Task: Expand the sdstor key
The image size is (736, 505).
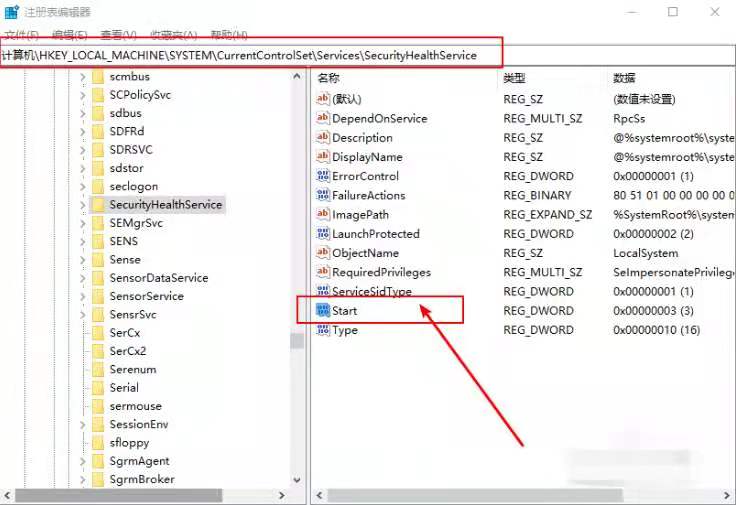Action: tap(83, 168)
